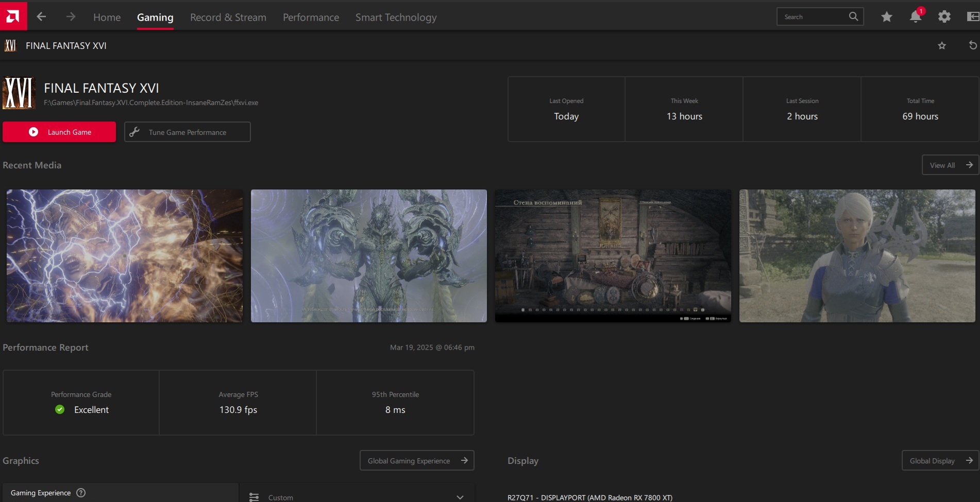
Task: Click the game executable path text
Action: click(151, 102)
